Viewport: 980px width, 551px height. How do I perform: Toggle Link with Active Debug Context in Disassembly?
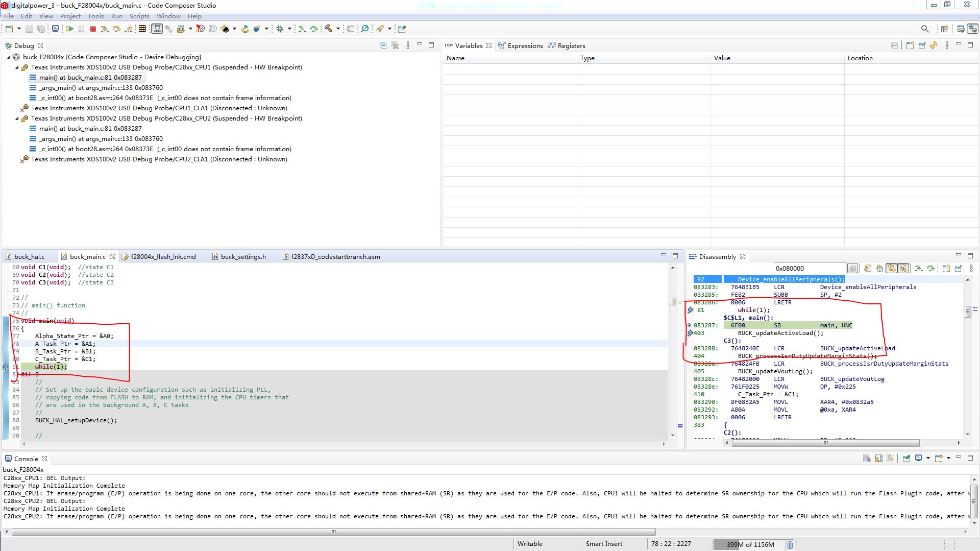tap(891, 269)
